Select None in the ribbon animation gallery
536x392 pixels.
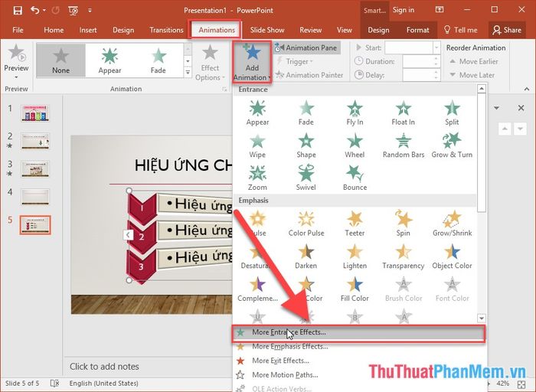click(x=60, y=60)
